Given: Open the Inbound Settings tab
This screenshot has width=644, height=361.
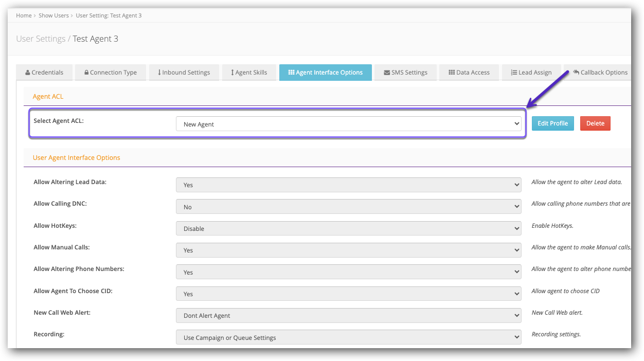Looking at the screenshot, I should click(184, 73).
